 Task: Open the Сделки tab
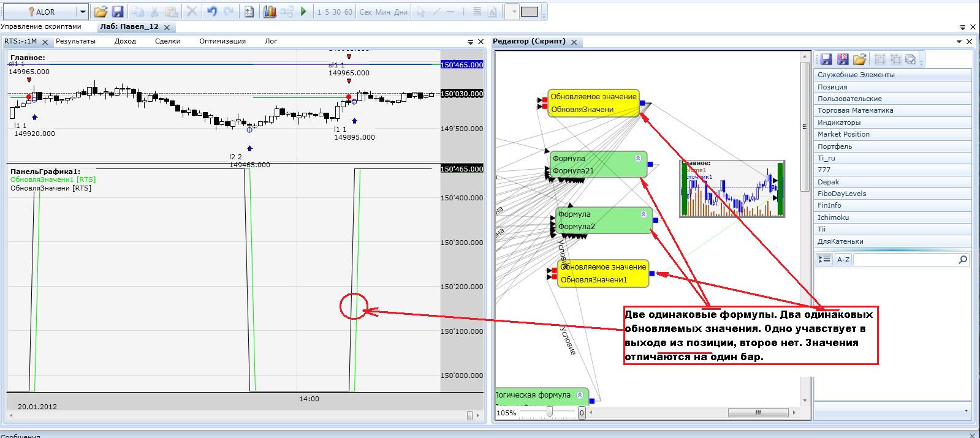(167, 41)
